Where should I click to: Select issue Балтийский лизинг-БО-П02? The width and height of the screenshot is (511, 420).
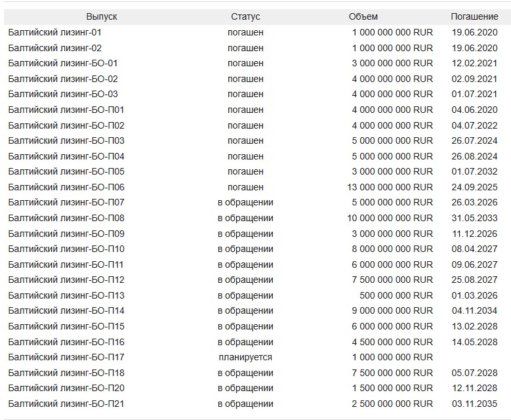click(x=66, y=125)
